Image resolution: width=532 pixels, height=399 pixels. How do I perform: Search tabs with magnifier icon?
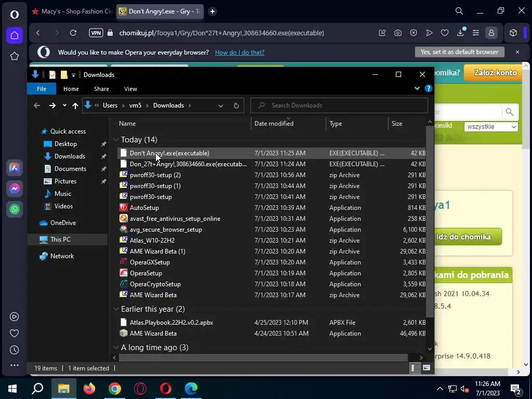(459, 11)
